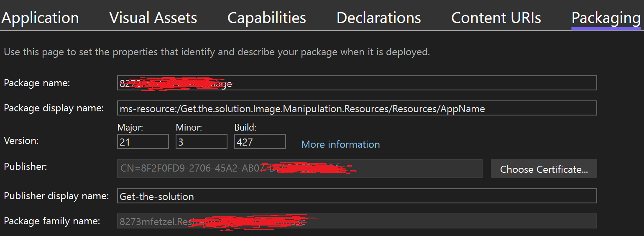Select the Packaging tab

606,18
